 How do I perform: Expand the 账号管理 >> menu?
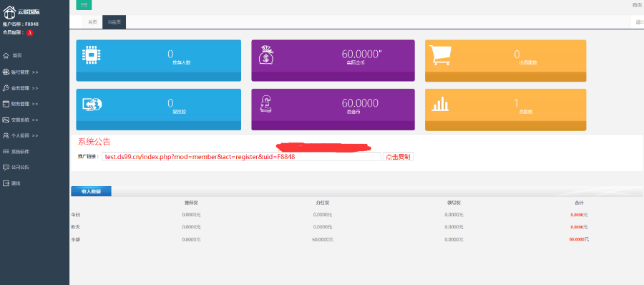point(24,72)
